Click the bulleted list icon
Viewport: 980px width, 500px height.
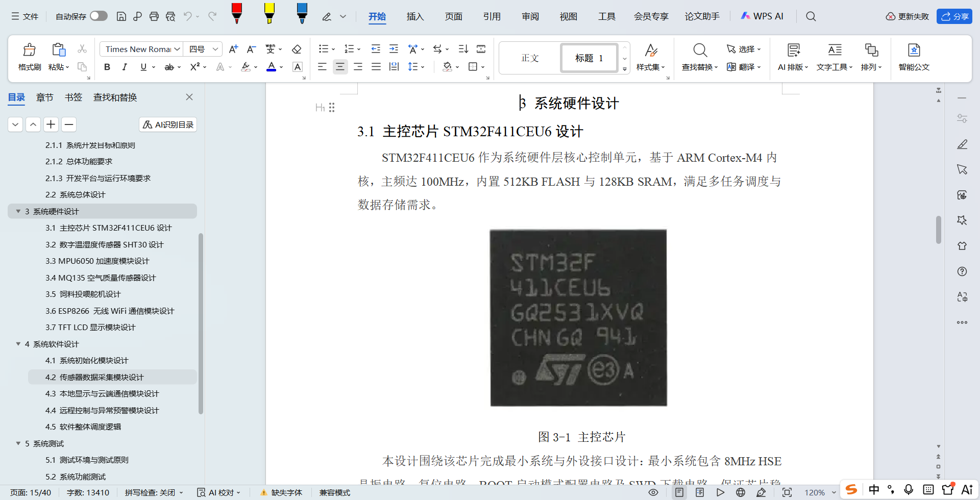pos(324,49)
